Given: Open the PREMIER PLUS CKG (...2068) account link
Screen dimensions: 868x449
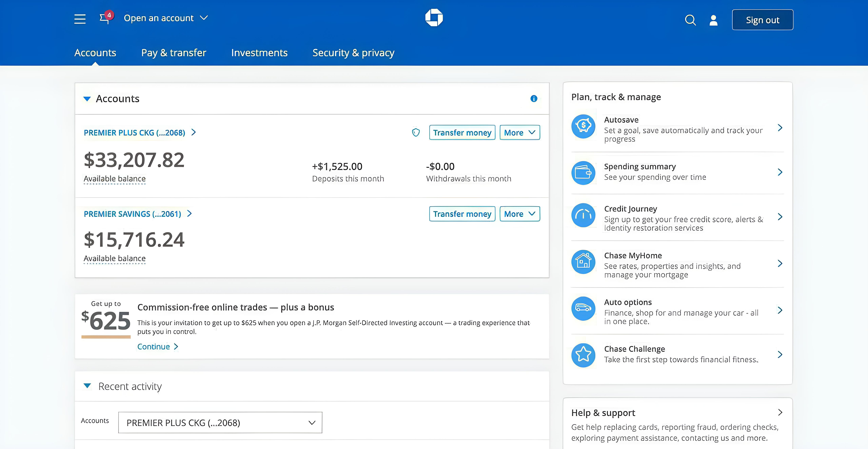Looking at the screenshot, I should [x=134, y=132].
